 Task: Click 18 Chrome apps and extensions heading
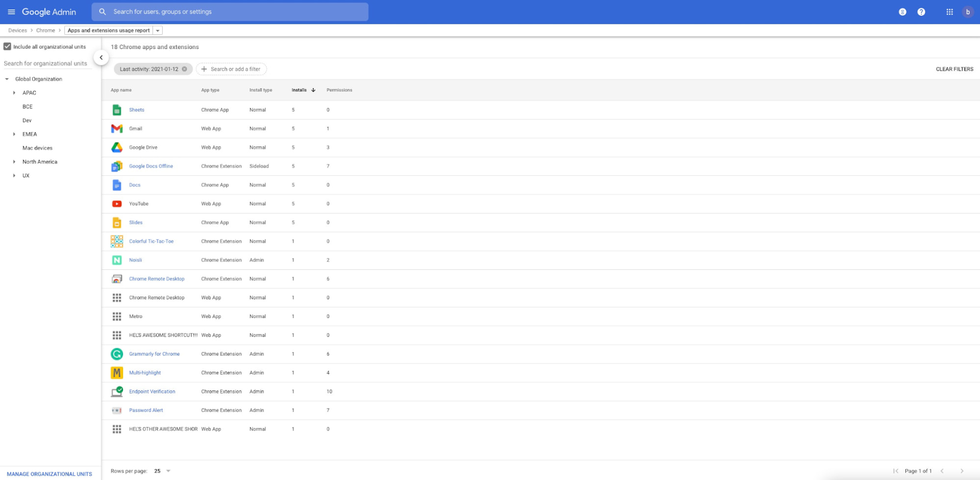tap(155, 47)
